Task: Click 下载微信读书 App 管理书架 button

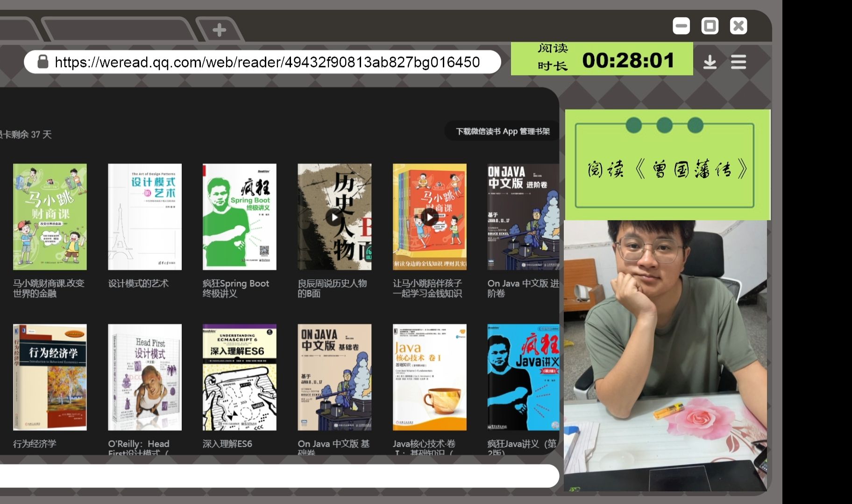Action: [503, 131]
